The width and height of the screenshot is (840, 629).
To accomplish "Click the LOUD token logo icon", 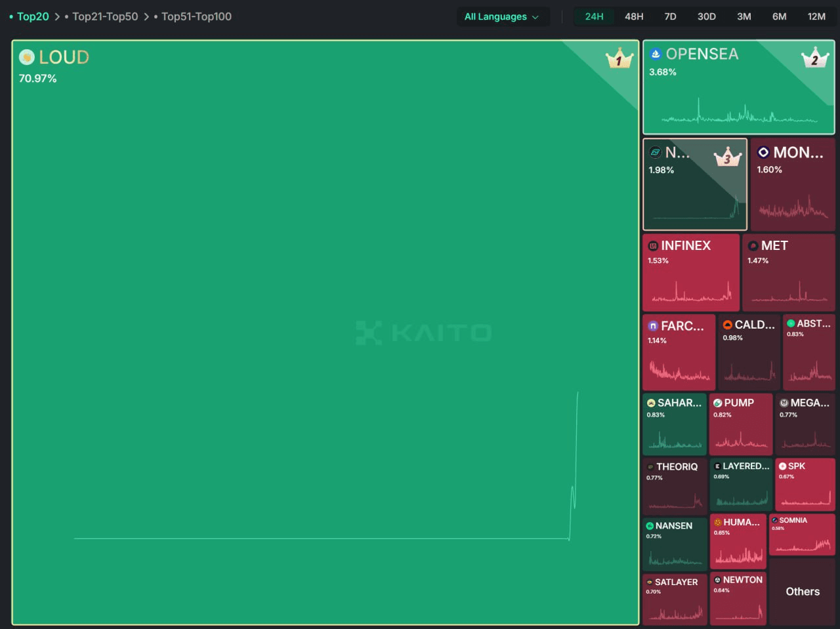I will (x=27, y=57).
